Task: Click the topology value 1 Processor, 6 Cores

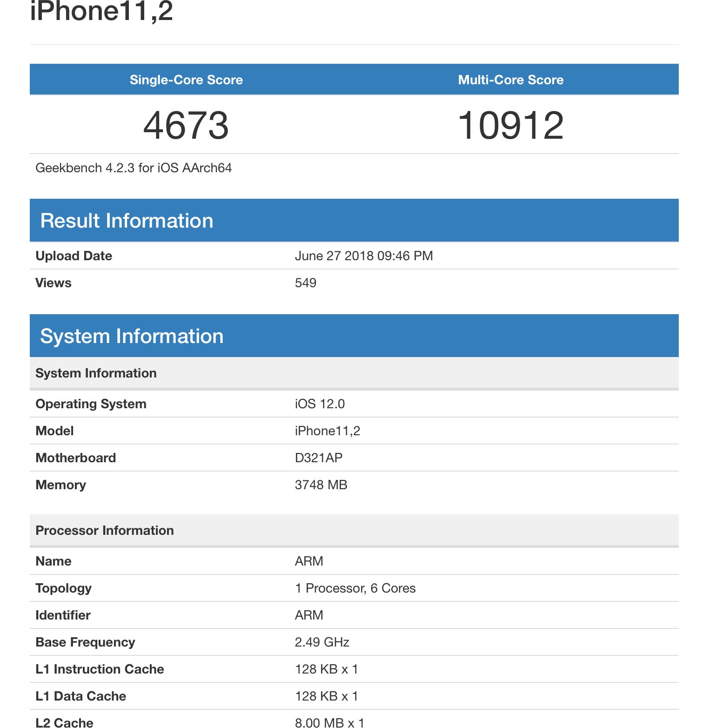Action: point(355,588)
